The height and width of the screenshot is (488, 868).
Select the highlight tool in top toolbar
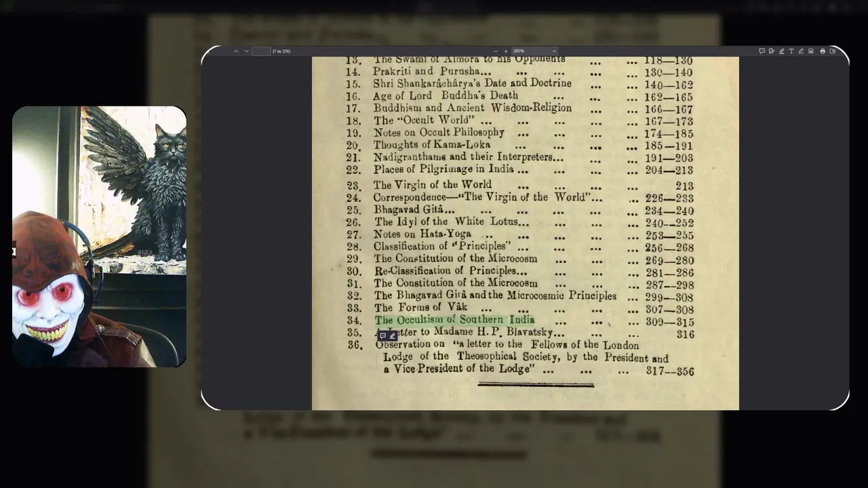pyautogui.click(x=781, y=51)
